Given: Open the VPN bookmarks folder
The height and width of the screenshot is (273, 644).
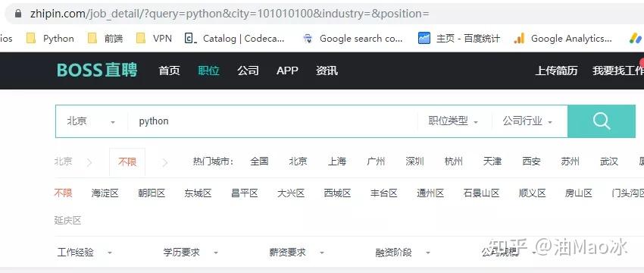Looking at the screenshot, I should [x=154, y=39].
